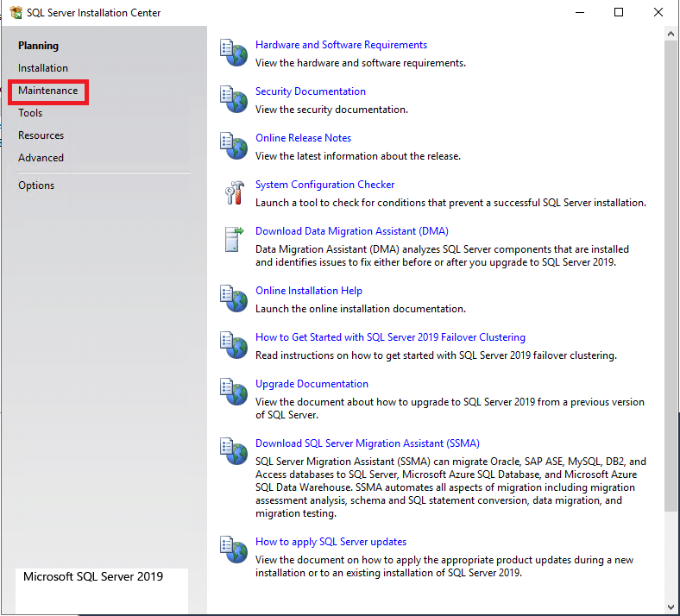Viewport: 680px width, 616px height.
Task: Click 'View the security documentation.' description
Action: tap(331, 110)
